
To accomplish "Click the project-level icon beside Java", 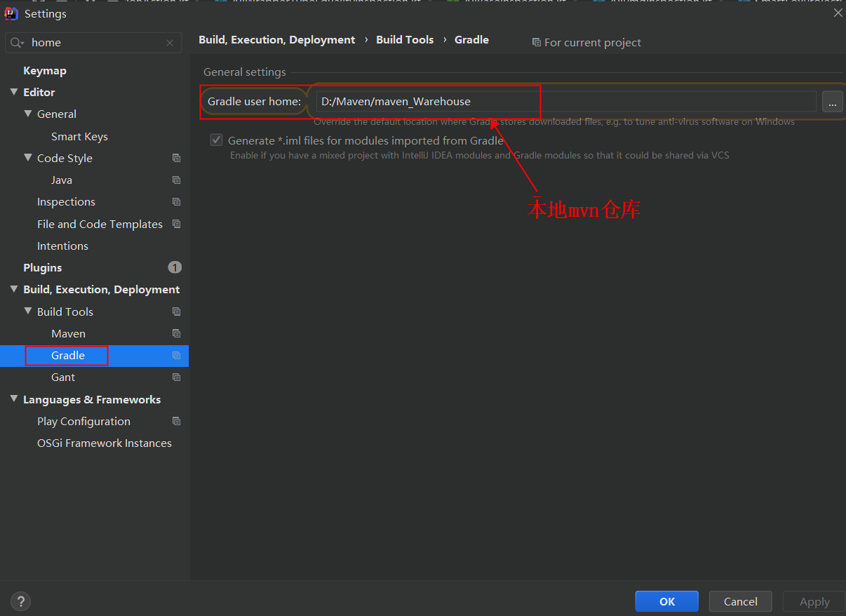I will tap(176, 180).
